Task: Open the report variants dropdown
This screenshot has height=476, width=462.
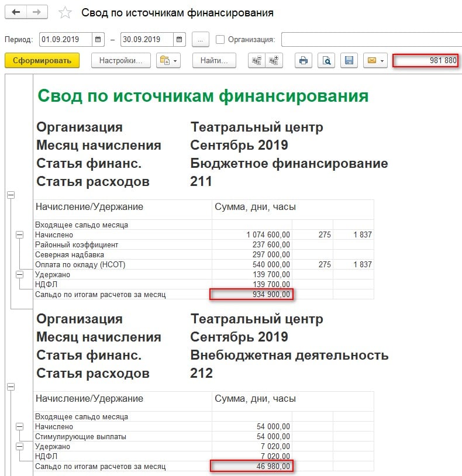Action: pos(168,60)
